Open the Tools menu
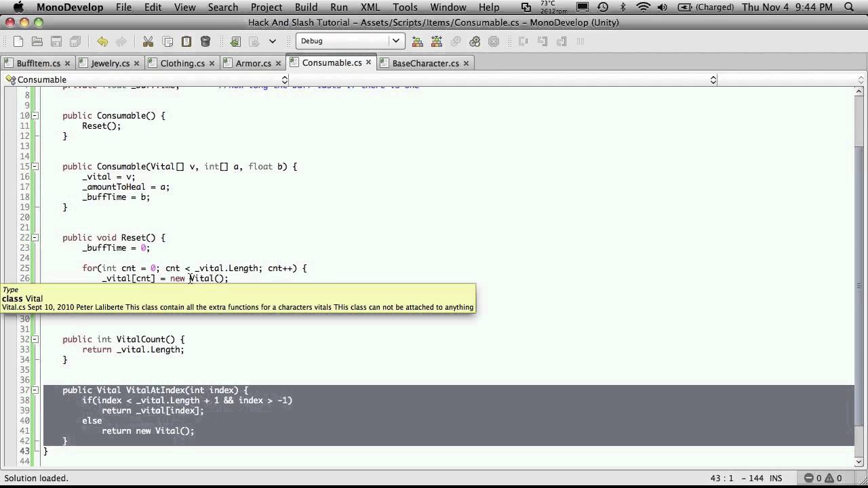The height and width of the screenshot is (488, 868). (405, 7)
